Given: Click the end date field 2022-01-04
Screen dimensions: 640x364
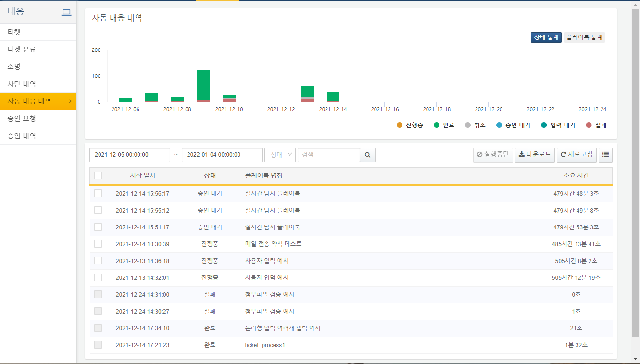Looking at the screenshot, I should pos(222,155).
